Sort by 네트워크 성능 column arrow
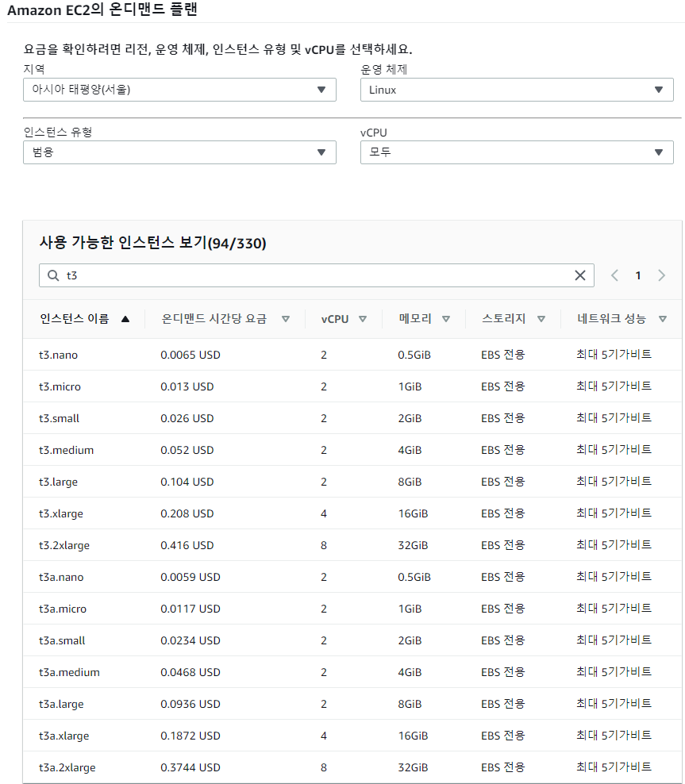Image resolution: width=685 pixels, height=784 pixels. pos(663,319)
